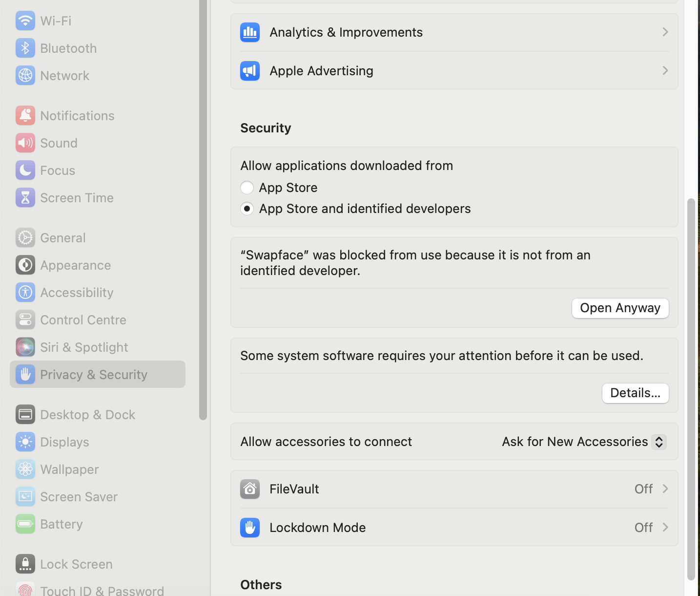Click the Lockdown Mode hand icon
This screenshot has width=700, height=596.
[x=250, y=528]
